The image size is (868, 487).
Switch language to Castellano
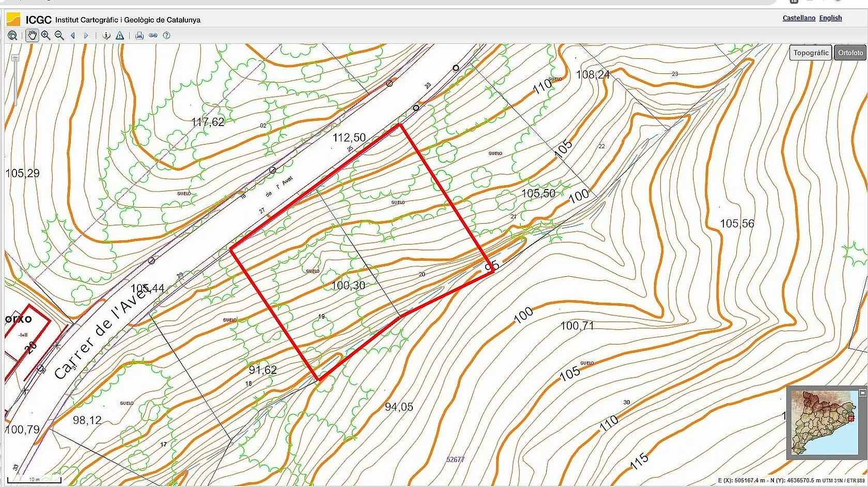pyautogui.click(x=799, y=18)
